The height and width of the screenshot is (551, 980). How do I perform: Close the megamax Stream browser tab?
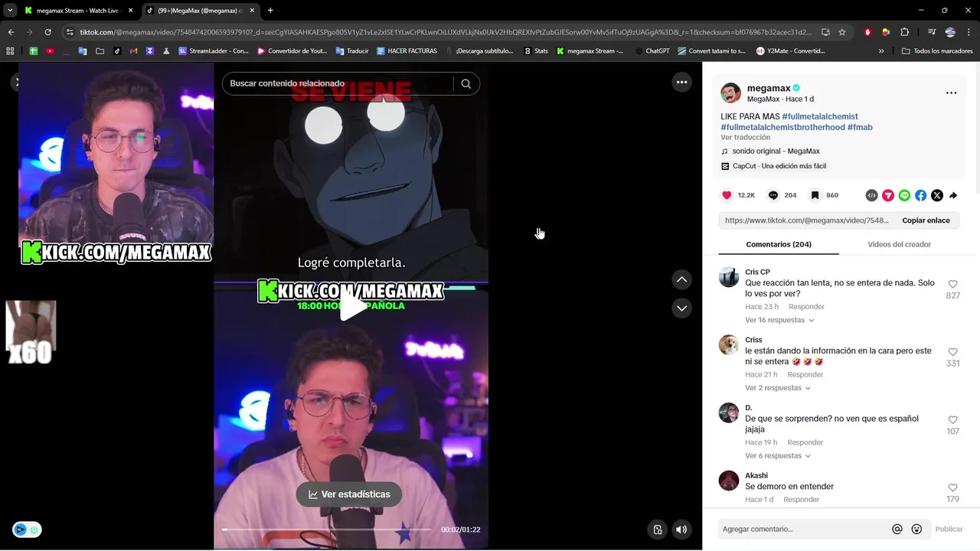tap(130, 11)
